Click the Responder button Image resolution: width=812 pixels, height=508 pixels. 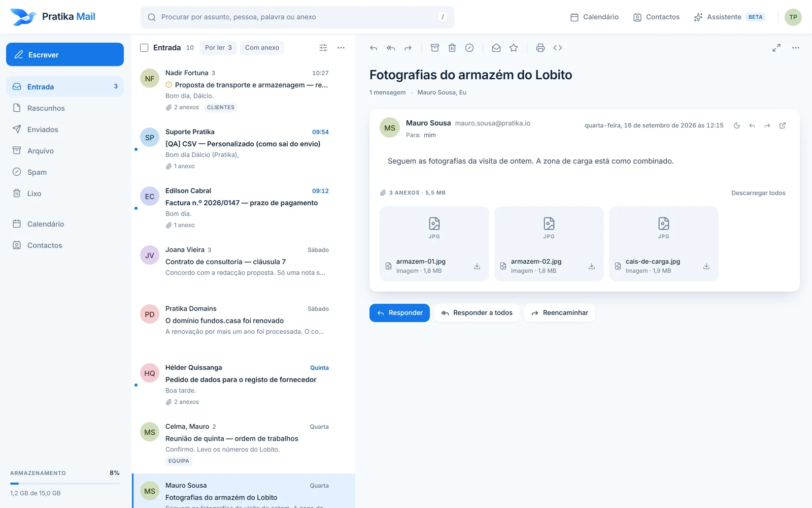coord(399,313)
